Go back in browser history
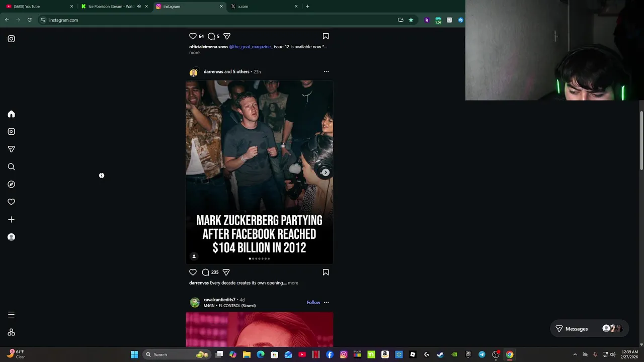644x362 pixels. tap(7, 20)
